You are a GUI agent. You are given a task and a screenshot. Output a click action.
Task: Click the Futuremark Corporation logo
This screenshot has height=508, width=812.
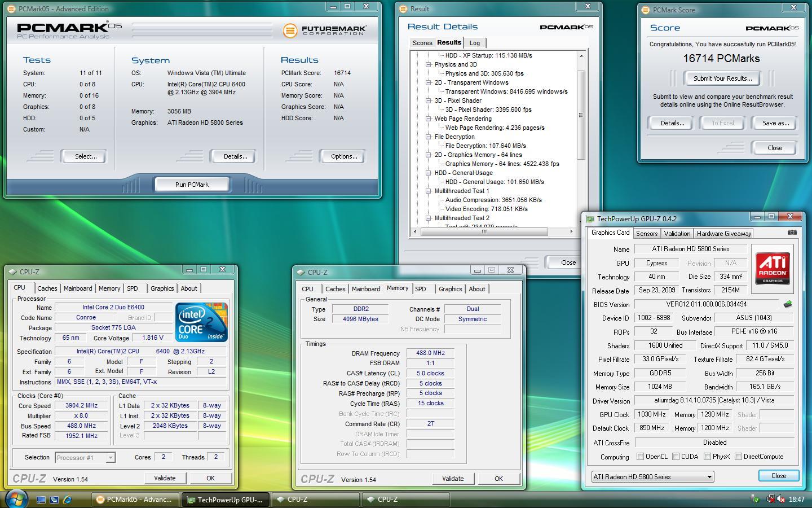(x=325, y=30)
